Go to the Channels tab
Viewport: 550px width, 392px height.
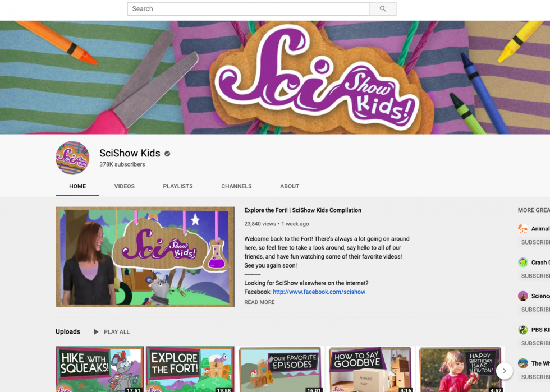(236, 186)
